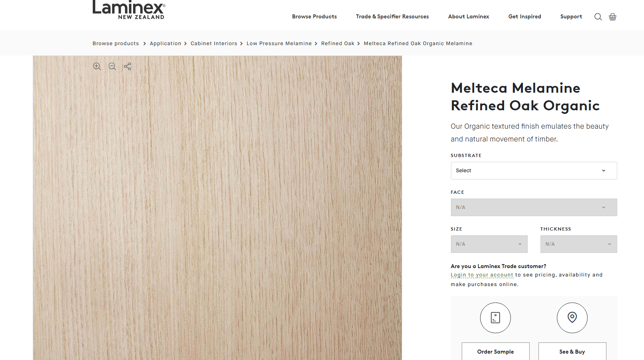Open the Substrate Select dropdown
Screen dimensions: 644x360
534,171
